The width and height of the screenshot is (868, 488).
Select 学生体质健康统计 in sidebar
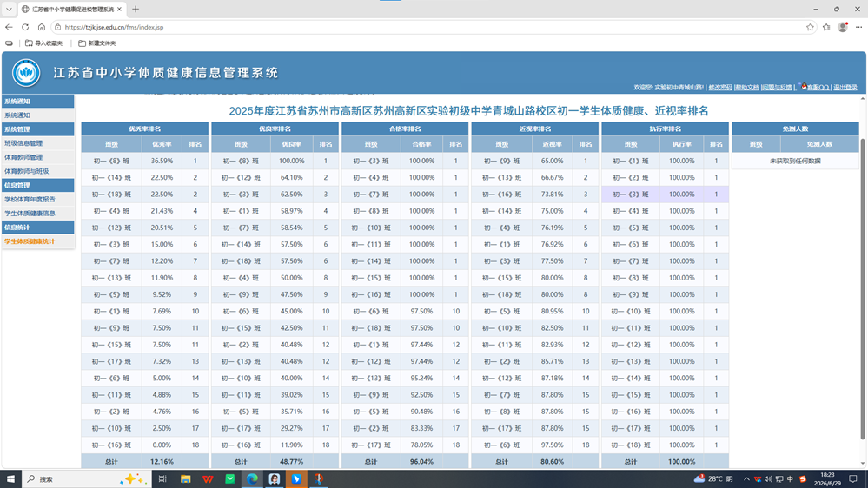pyautogui.click(x=30, y=241)
